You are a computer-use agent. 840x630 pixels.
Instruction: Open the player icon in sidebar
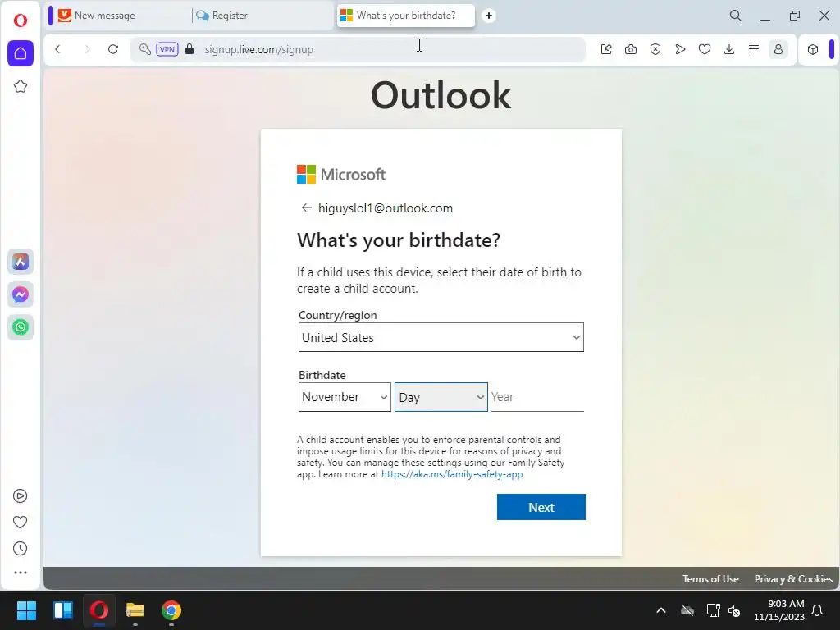coord(20,496)
